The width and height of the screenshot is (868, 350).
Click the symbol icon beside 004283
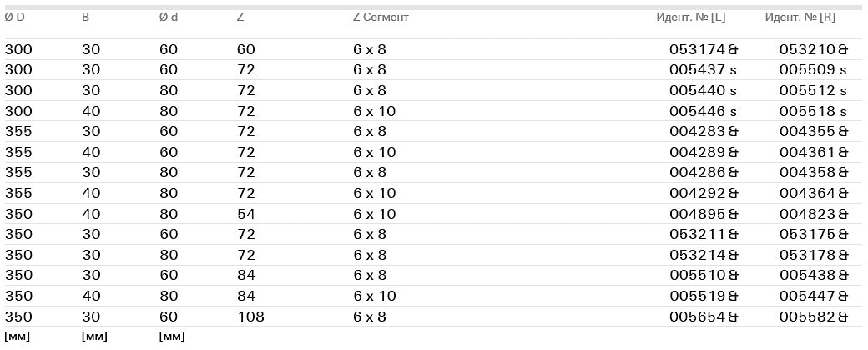(734, 131)
